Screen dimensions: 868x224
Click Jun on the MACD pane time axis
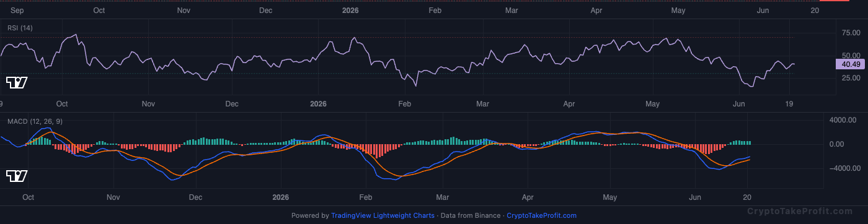696,197
